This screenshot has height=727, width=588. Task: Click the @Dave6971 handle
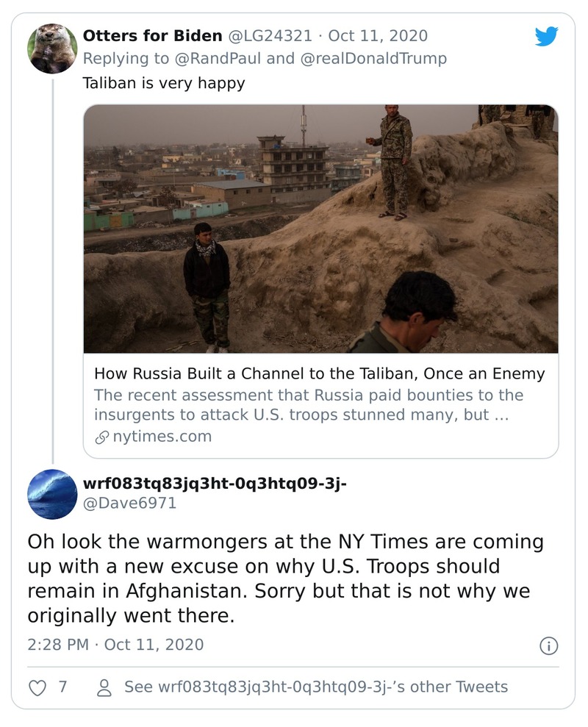tap(129, 504)
